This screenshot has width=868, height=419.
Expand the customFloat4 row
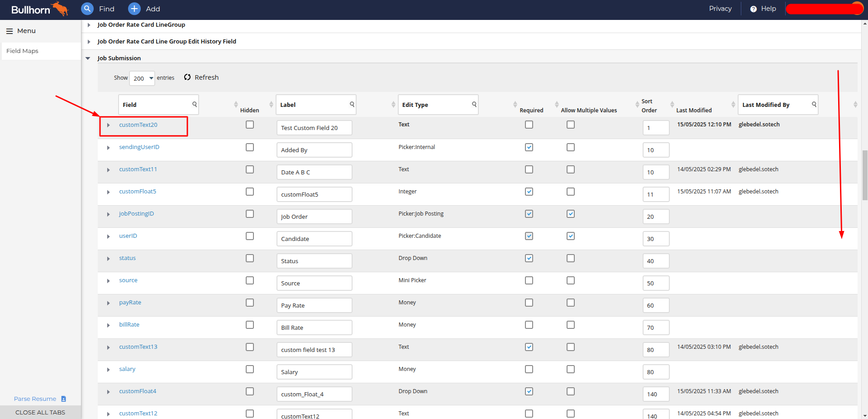pyautogui.click(x=108, y=392)
